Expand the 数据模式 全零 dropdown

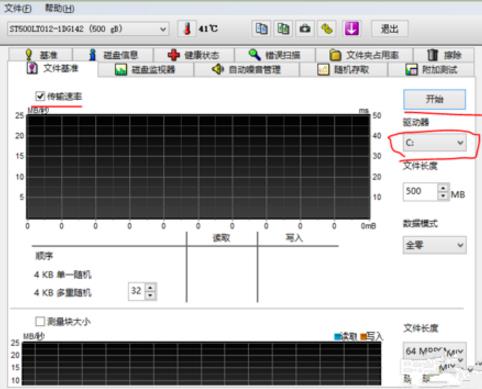[434, 245]
